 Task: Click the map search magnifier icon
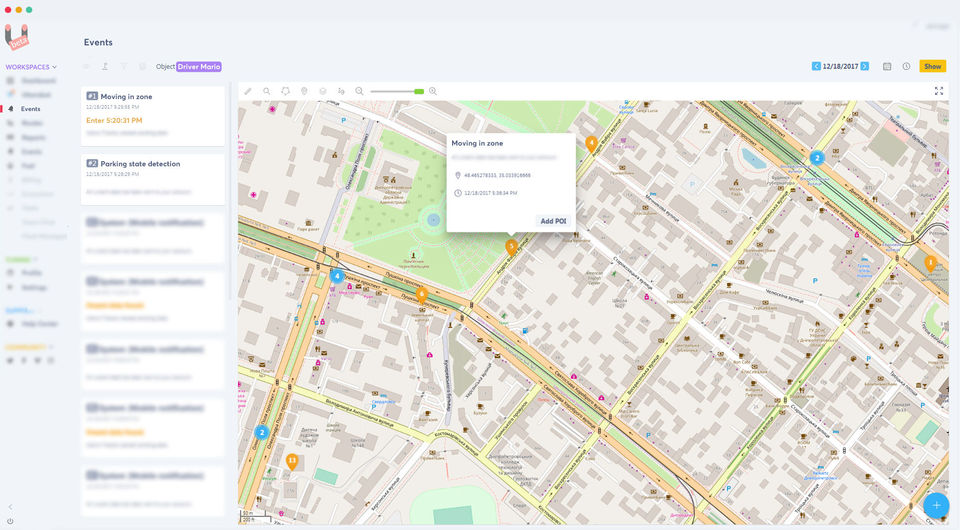(x=267, y=91)
